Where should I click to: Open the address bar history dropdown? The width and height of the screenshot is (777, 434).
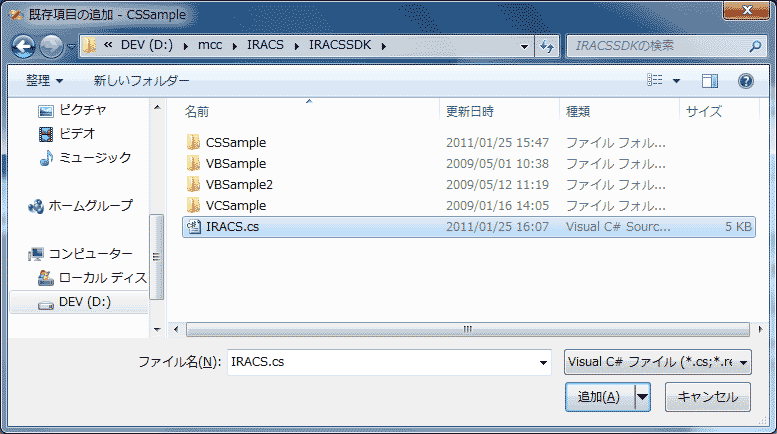(x=524, y=47)
